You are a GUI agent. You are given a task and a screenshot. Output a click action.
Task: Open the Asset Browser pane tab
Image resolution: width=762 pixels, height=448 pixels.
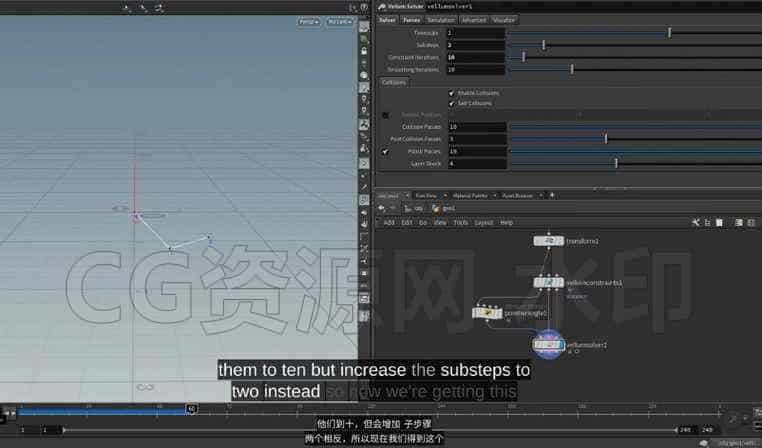coord(517,195)
